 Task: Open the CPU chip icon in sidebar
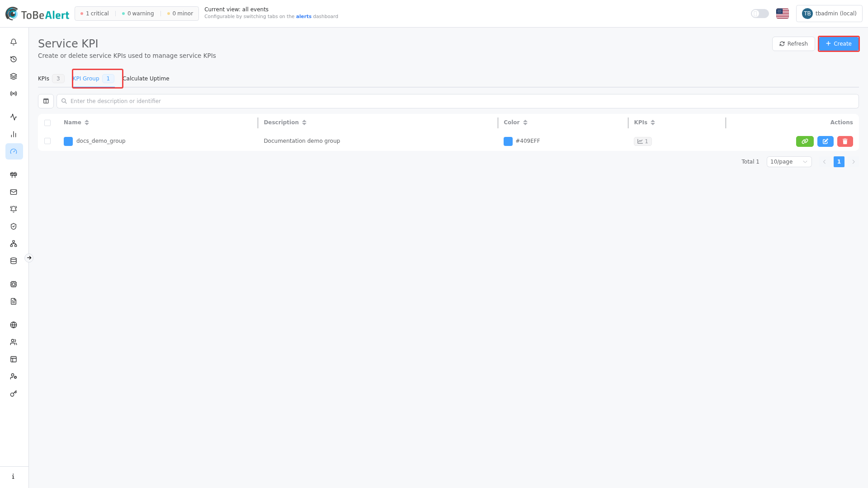(14, 284)
